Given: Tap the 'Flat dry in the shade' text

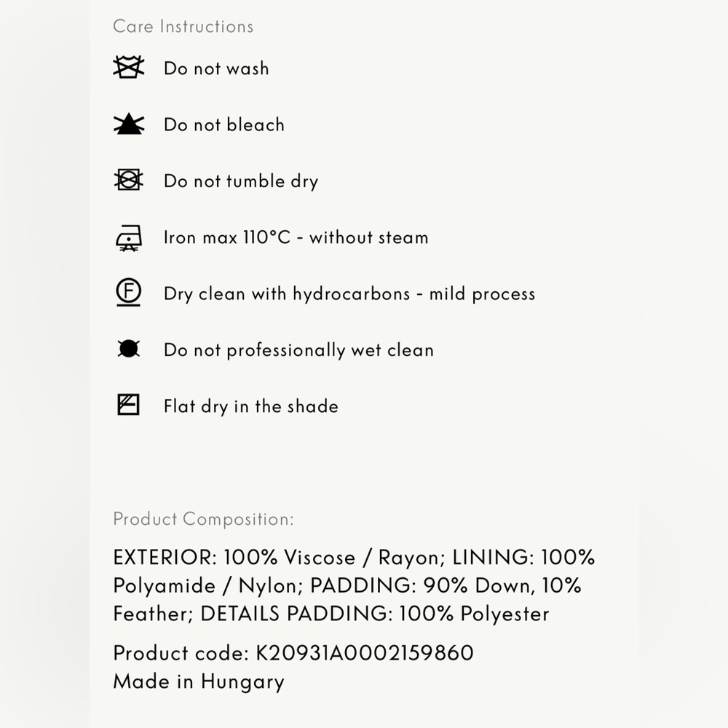Looking at the screenshot, I should tap(251, 407).
